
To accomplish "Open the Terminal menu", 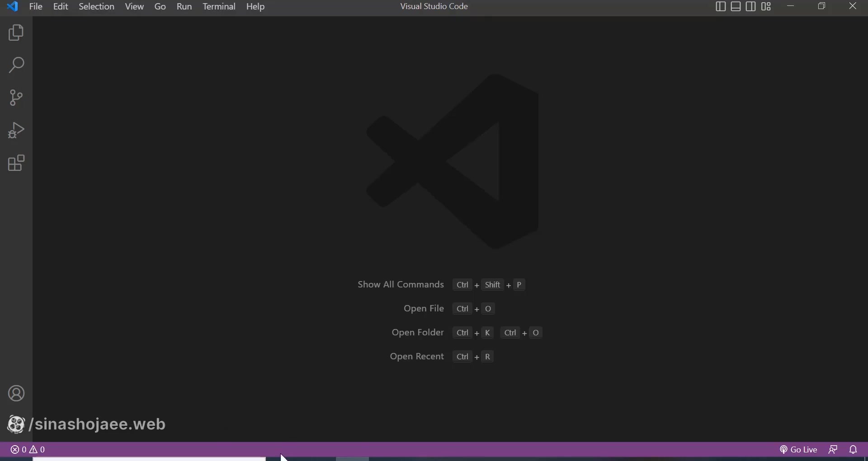I will 219,7.
